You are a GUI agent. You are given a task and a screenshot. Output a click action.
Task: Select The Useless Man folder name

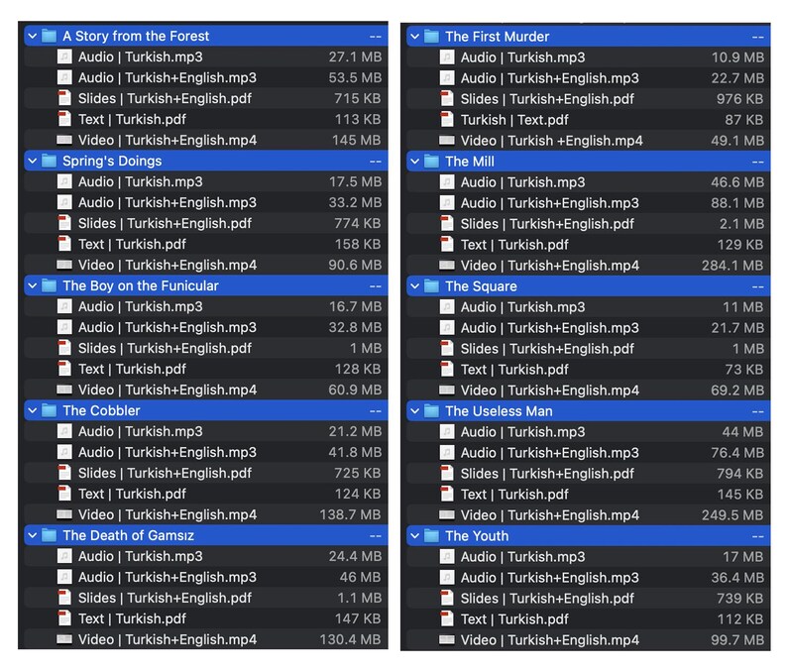tap(499, 411)
